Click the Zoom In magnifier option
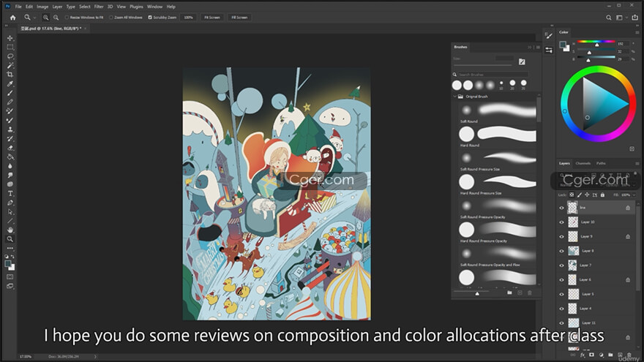Screen dimensions: 644x362 (45, 18)
